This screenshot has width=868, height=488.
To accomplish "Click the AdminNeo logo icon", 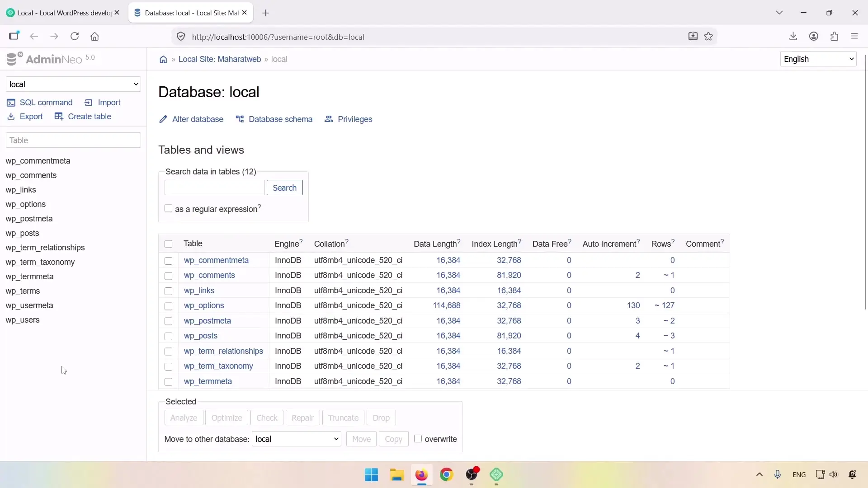I will tap(14, 59).
